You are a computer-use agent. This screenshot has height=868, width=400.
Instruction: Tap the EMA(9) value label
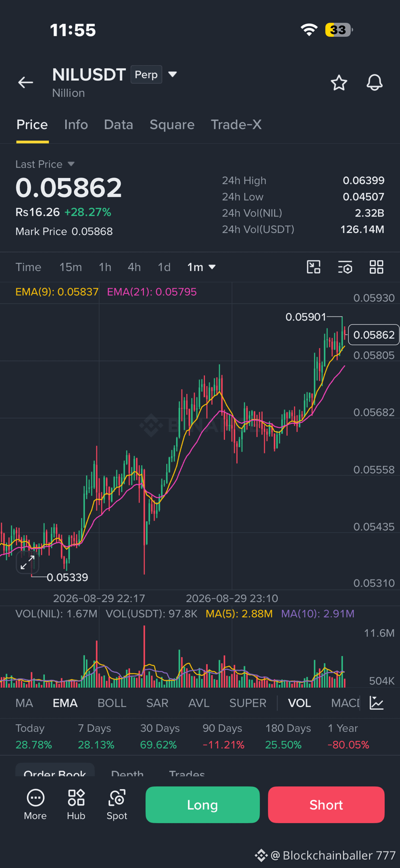coord(57,292)
